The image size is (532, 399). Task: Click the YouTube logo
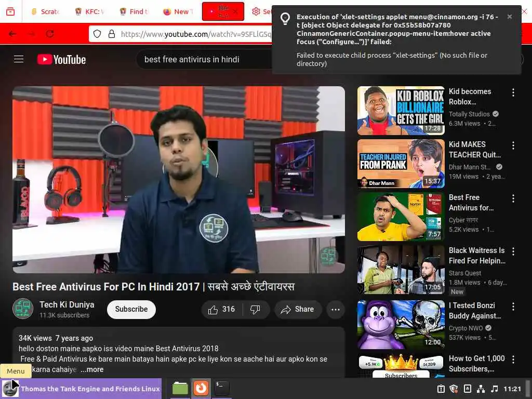coord(61,60)
